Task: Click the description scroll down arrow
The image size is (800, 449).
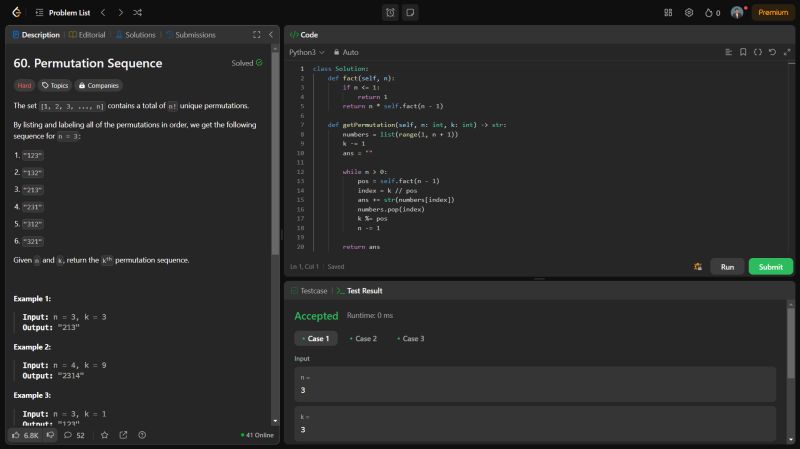Action: (x=275, y=421)
